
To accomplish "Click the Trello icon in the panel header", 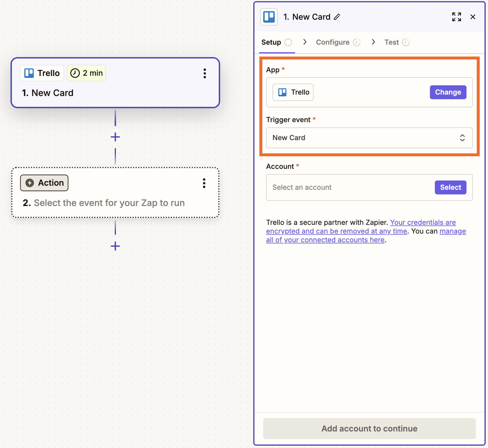I will click(269, 17).
